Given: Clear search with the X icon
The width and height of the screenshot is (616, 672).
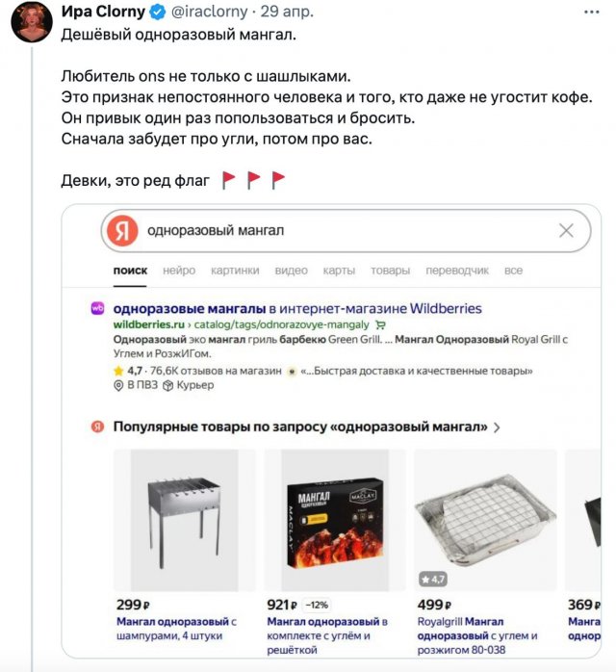Looking at the screenshot, I should [x=566, y=231].
